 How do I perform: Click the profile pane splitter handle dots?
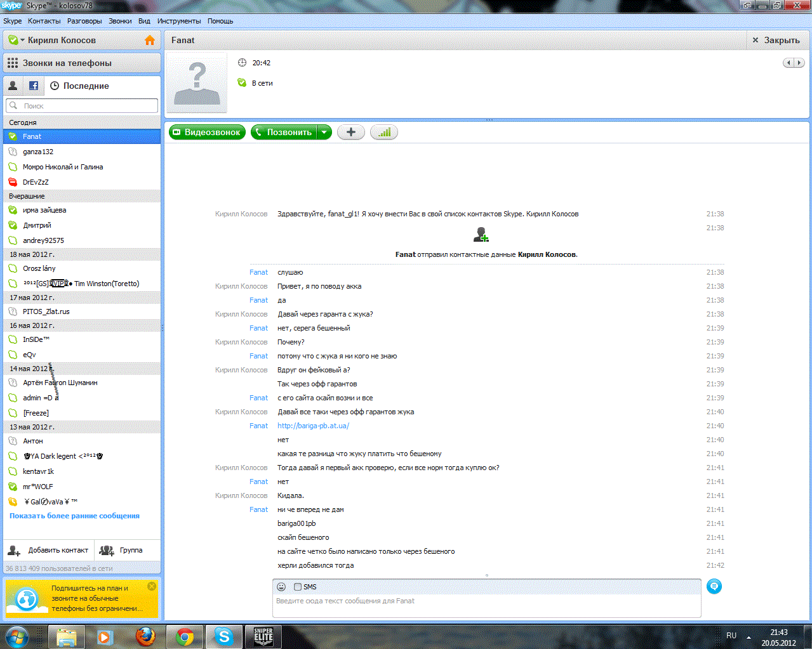point(489,119)
